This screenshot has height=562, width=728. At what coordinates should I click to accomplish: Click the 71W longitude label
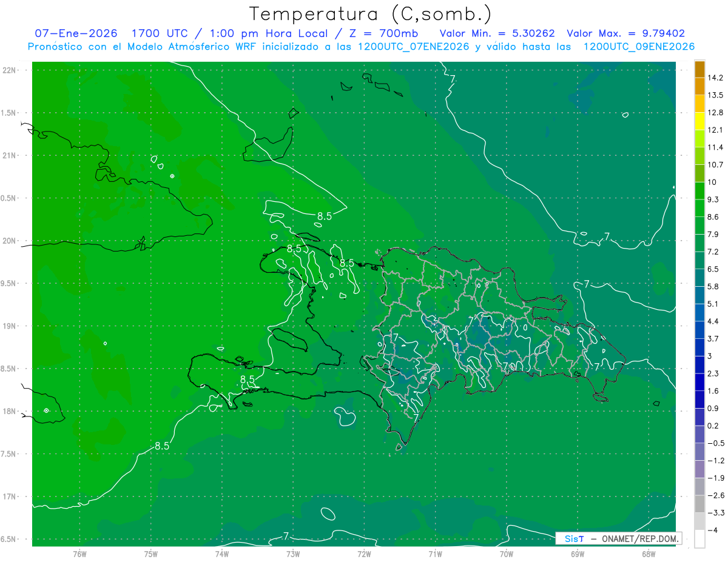coord(435,554)
